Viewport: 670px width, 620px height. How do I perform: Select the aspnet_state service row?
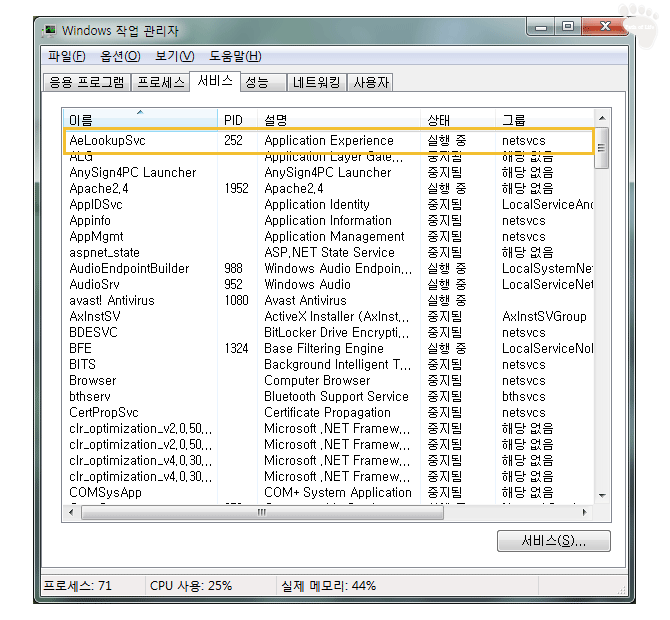point(329,253)
